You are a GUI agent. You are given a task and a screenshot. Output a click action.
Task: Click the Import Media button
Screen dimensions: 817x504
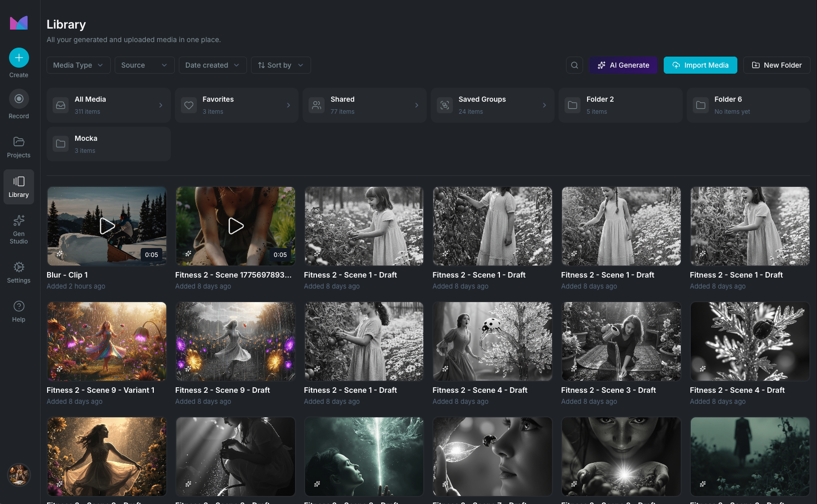[700, 65]
